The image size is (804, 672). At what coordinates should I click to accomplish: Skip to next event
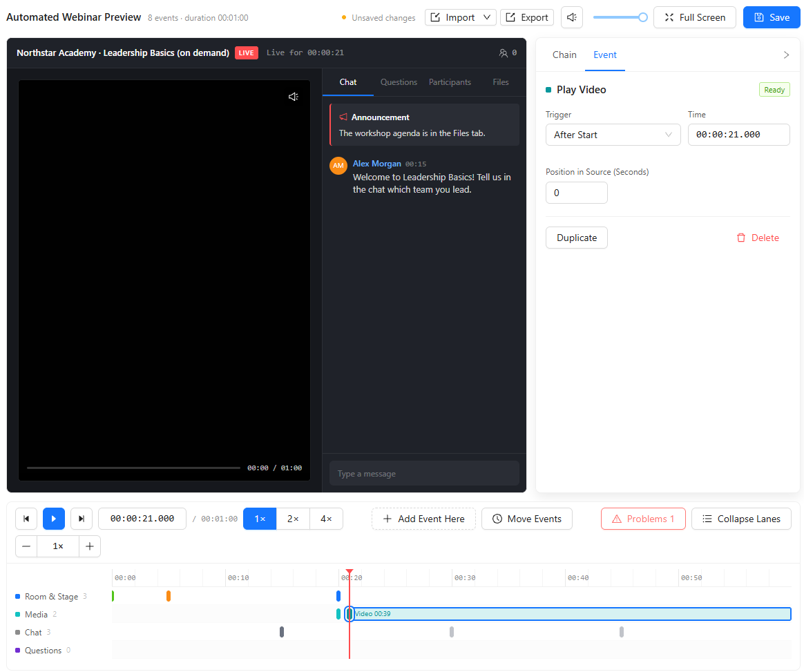[81, 519]
